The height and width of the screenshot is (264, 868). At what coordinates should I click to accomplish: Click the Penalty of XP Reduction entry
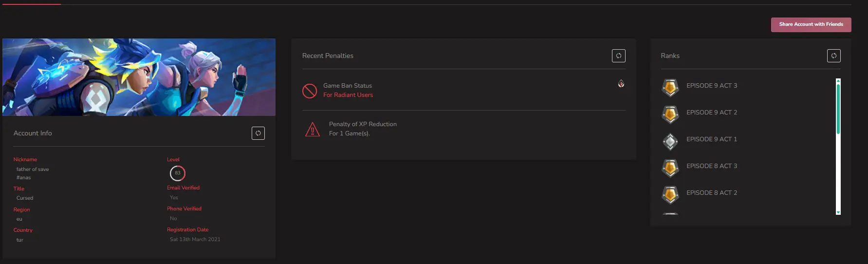coord(363,124)
